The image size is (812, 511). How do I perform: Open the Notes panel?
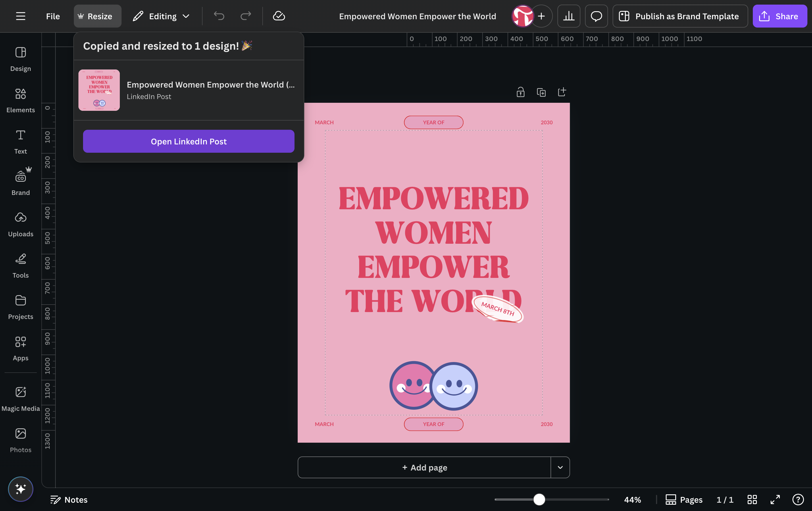[69, 500]
